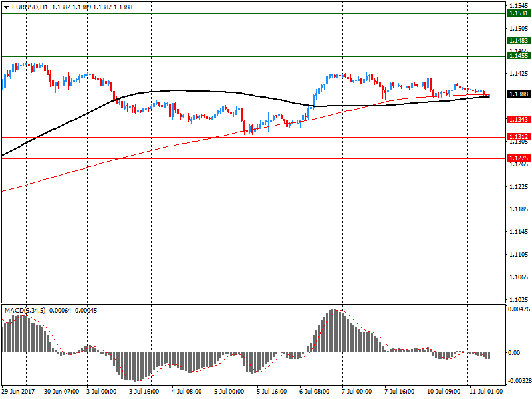Viewport: 532px width, 399px height.
Task: Click the 1.1105 price scale value
Action: [x=519, y=255]
